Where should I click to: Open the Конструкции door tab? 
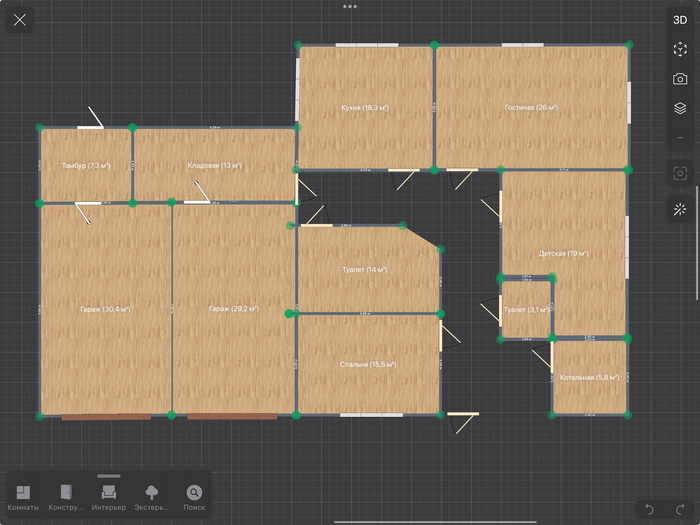(66, 497)
